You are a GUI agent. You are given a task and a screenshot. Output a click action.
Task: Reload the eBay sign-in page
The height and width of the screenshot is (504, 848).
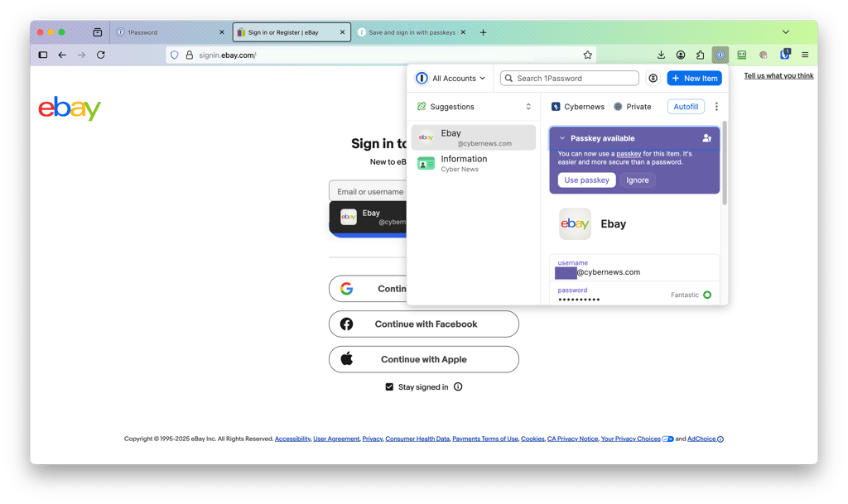(x=100, y=55)
